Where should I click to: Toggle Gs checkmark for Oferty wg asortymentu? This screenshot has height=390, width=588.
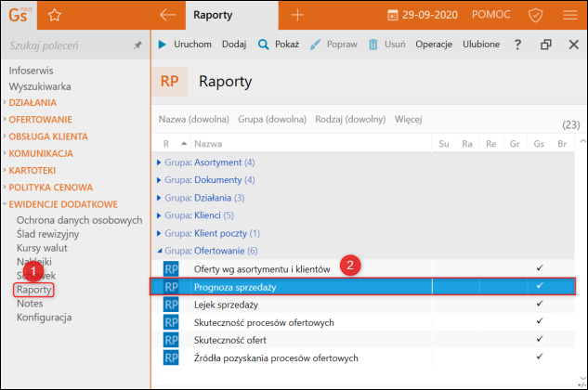pos(540,267)
